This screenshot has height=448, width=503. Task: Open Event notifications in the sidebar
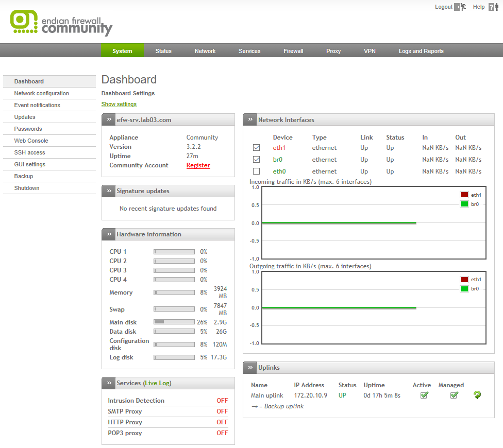point(49,105)
